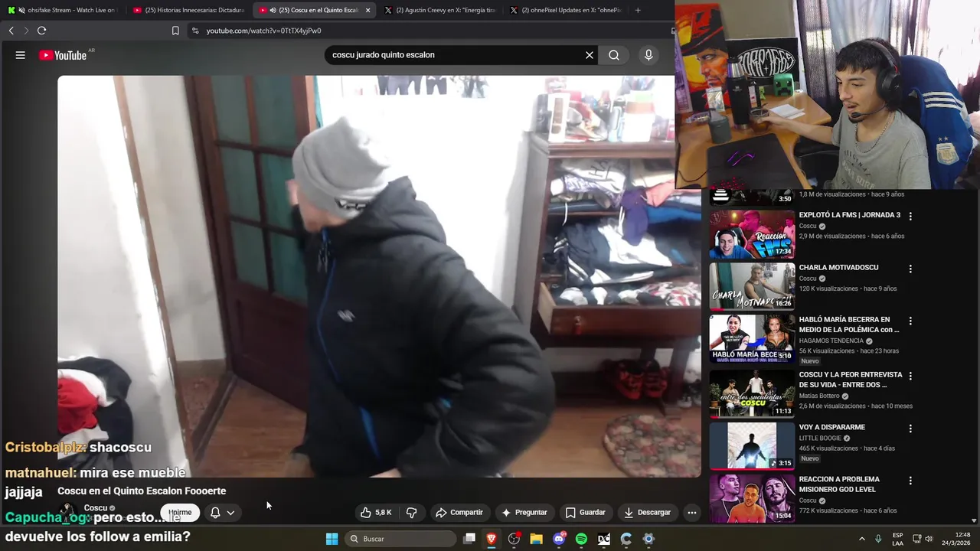Reload the current page
980x551 pixels.
41,31
